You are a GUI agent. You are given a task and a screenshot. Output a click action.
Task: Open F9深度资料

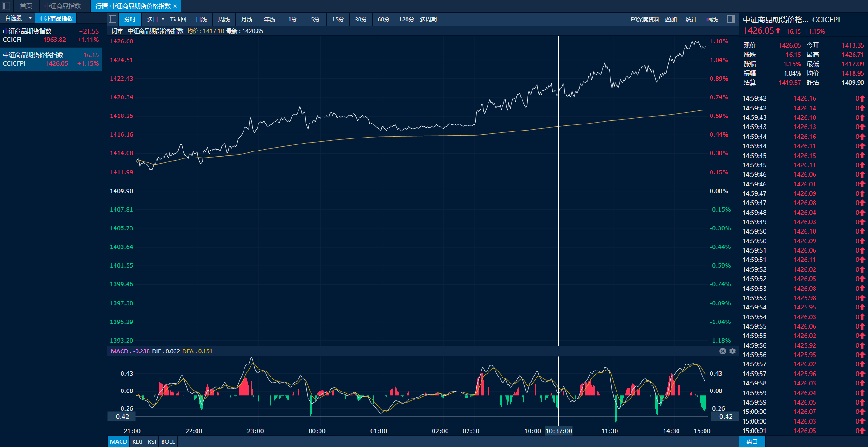[645, 19]
